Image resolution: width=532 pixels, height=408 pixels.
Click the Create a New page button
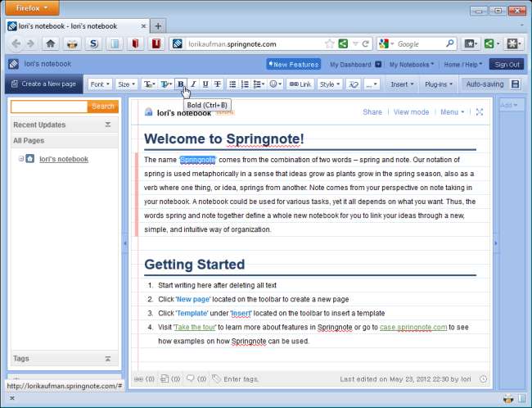coord(43,84)
